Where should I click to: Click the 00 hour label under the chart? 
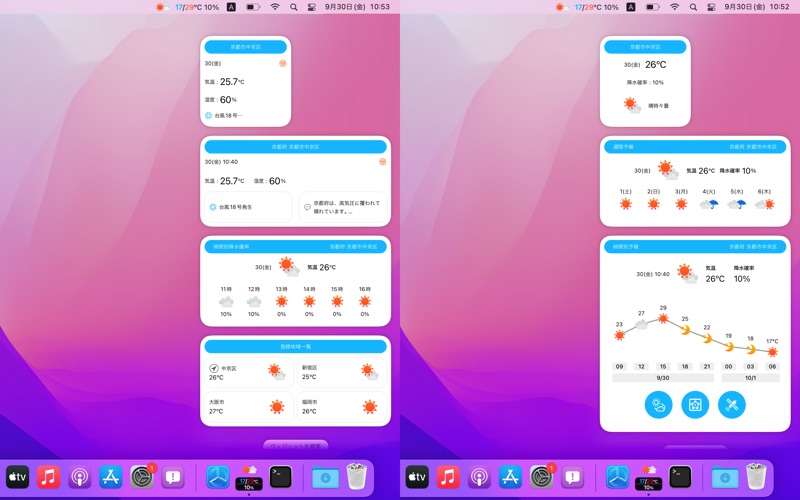tap(729, 366)
